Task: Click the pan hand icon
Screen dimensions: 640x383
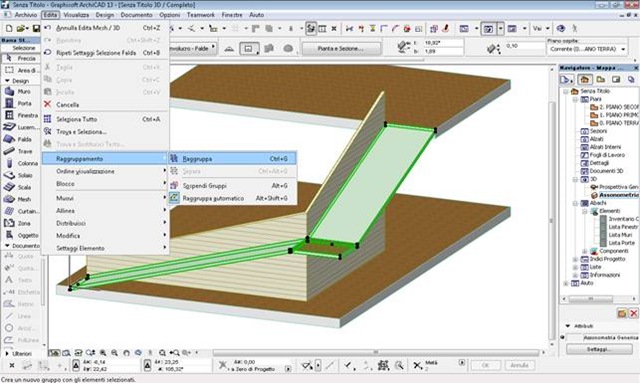Action: [x=127, y=352]
